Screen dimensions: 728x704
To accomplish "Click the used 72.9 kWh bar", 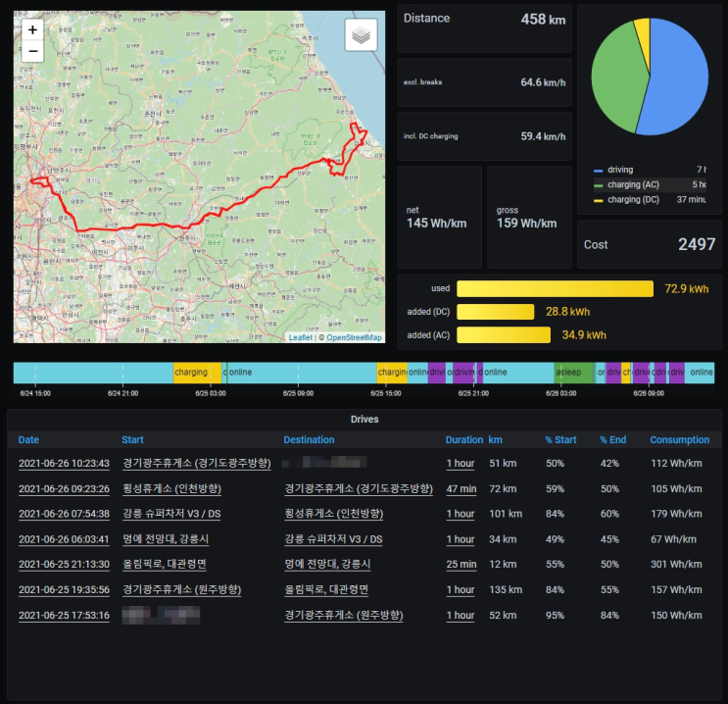I will pyautogui.click(x=555, y=288).
